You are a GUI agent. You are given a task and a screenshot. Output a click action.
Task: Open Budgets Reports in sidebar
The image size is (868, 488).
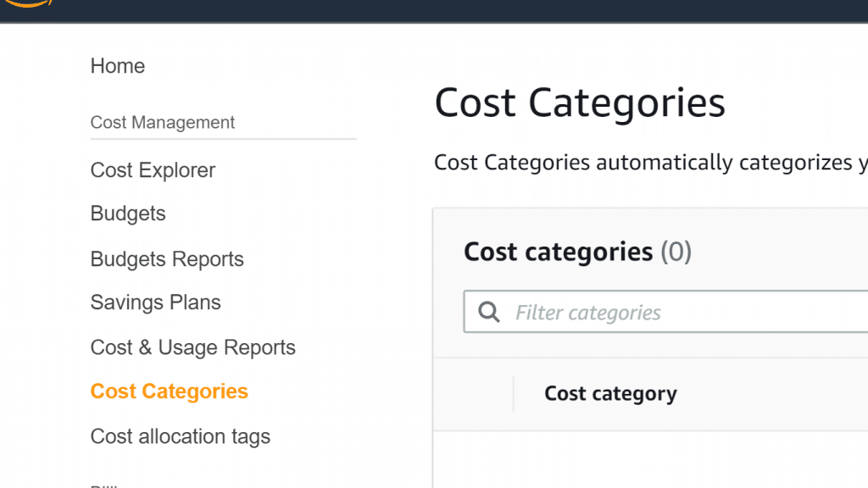point(167,259)
